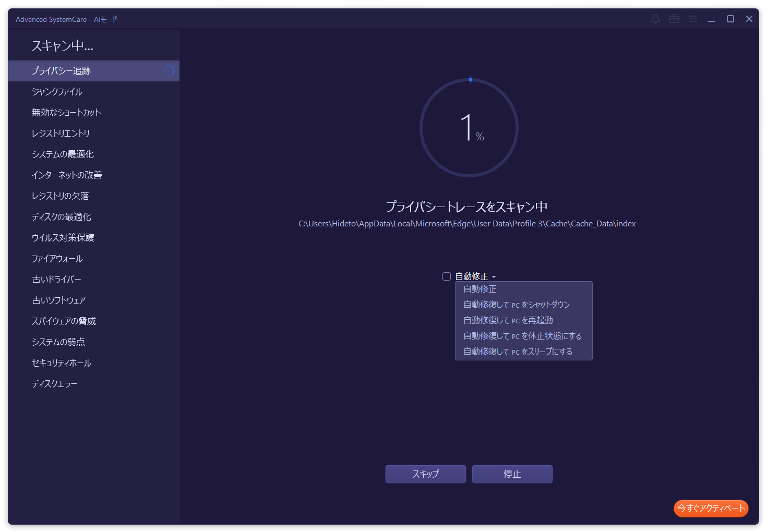Click the 1% circular progress indicator

(x=469, y=128)
